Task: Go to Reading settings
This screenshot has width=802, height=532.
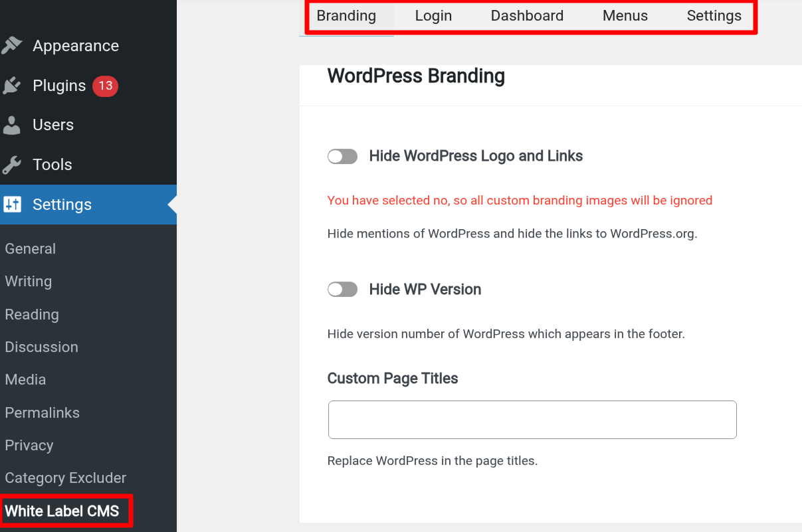Action: 32,315
